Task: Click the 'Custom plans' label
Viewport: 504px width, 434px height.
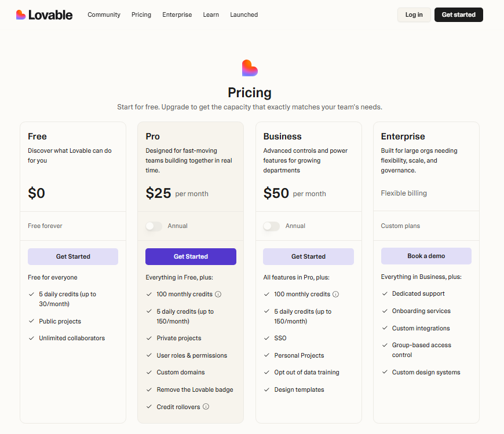Action: pyautogui.click(x=400, y=226)
